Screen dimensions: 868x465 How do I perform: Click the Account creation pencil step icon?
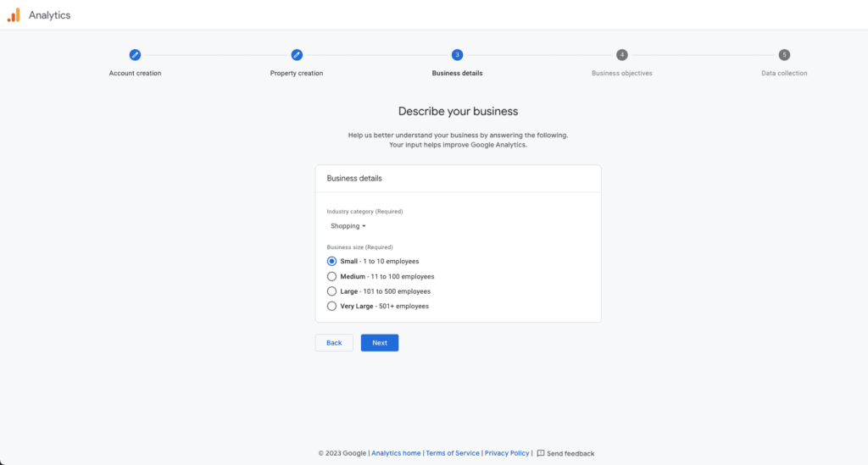point(135,55)
